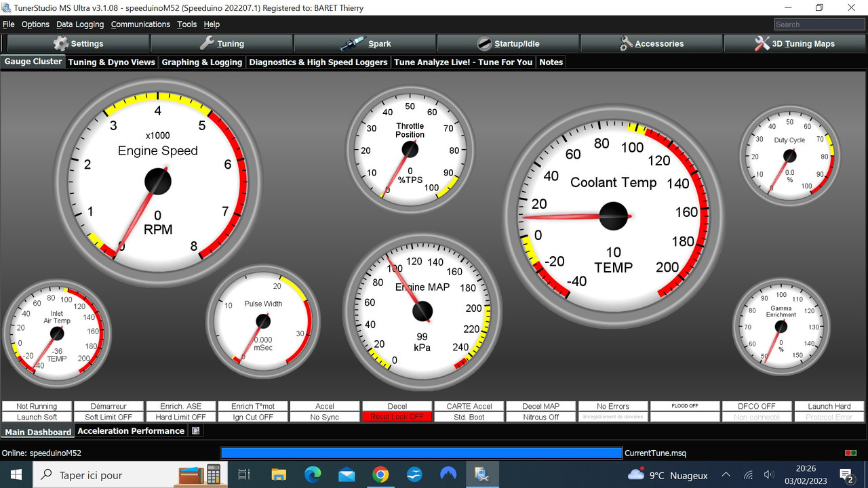Image resolution: width=868 pixels, height=488 pixels.
Task: Open the Settings toolbar button with gear icon
Action: [x=78, y=43]
